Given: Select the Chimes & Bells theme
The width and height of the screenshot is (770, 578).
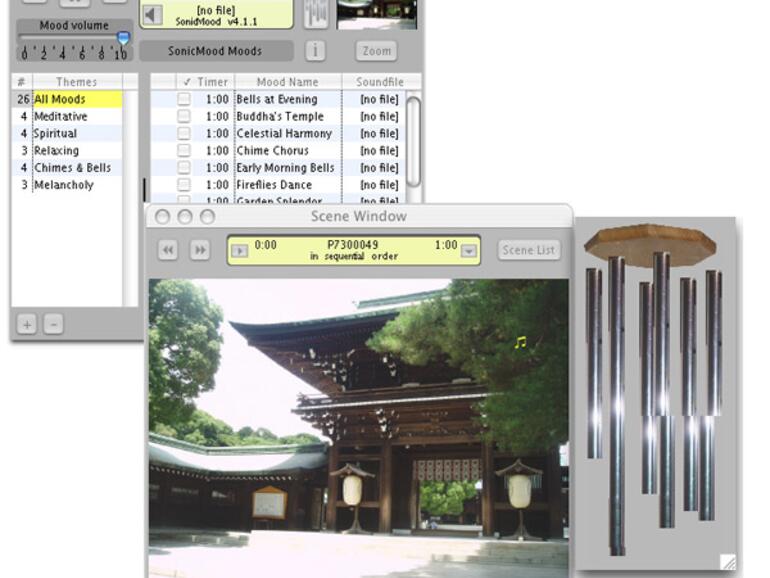Looking at the screenshot, I should pos(72,168).
